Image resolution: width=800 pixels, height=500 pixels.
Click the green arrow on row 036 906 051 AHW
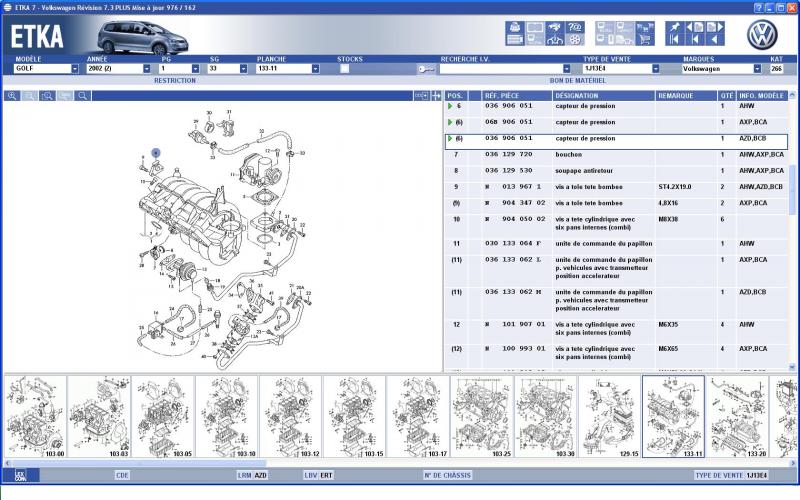450,106
